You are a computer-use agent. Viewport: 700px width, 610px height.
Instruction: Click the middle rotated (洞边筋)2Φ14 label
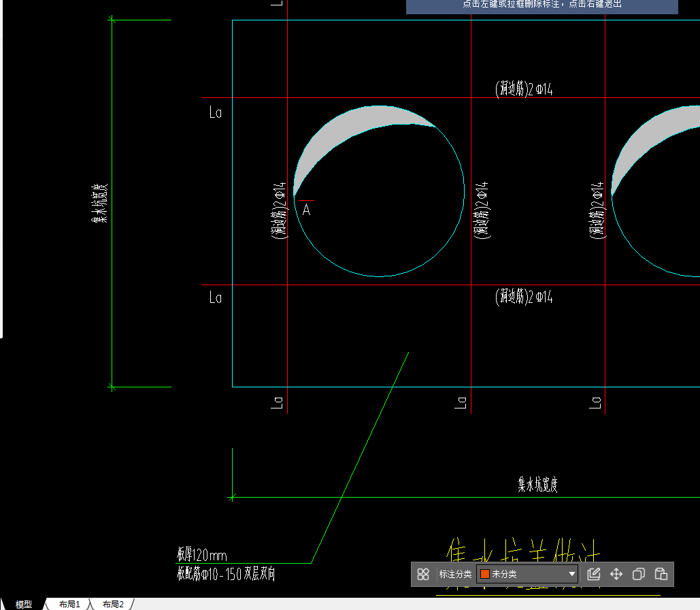[x=481, y=210]
